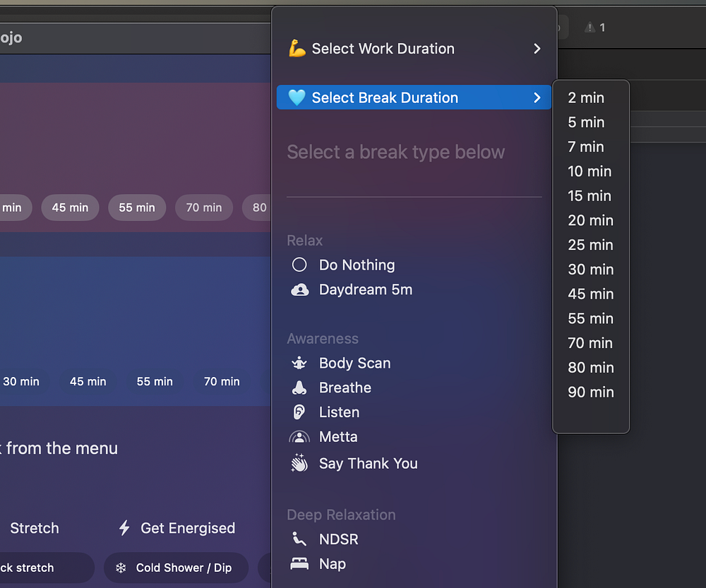Click the Say Thank You clapping icon
Image resolution: width=706 pixels, height=588 pixels.
pos(299,463)
